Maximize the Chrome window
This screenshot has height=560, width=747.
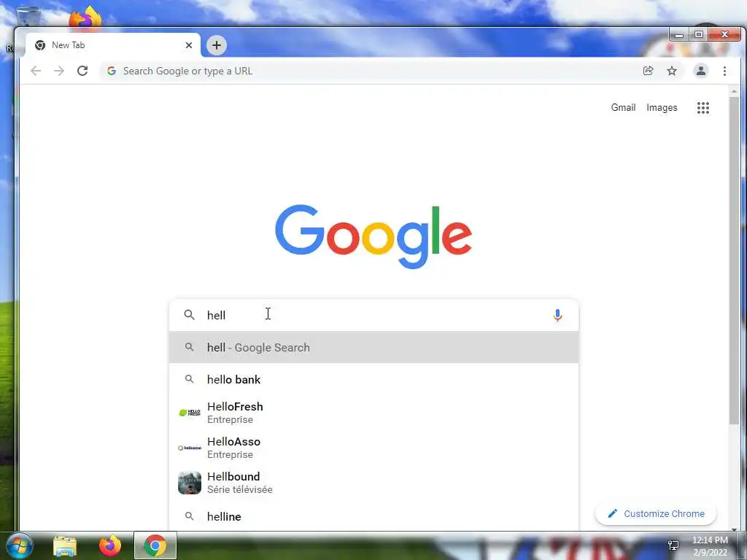point(698,35)
